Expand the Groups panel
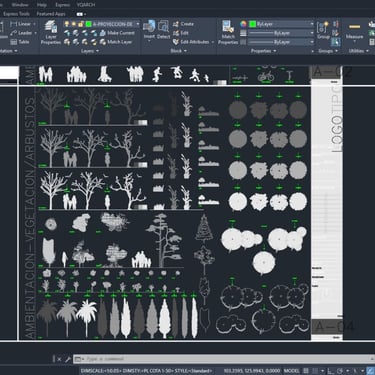The image size is (375, 375). pyautogui.click(x=328, y=51)
